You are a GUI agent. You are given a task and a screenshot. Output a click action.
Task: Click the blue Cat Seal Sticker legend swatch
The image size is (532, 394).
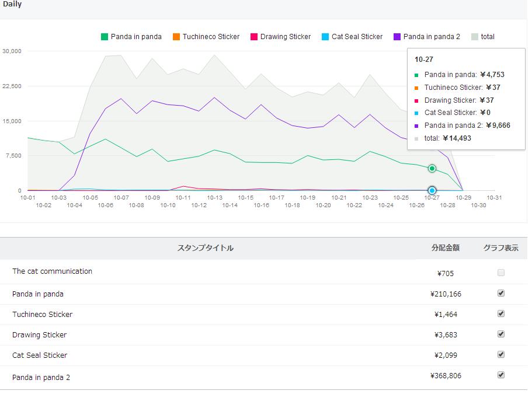point(325,37)
